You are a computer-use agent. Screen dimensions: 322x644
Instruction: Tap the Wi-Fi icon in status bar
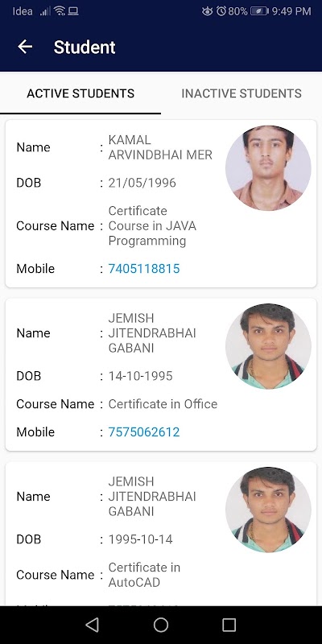tap(60, 11)
